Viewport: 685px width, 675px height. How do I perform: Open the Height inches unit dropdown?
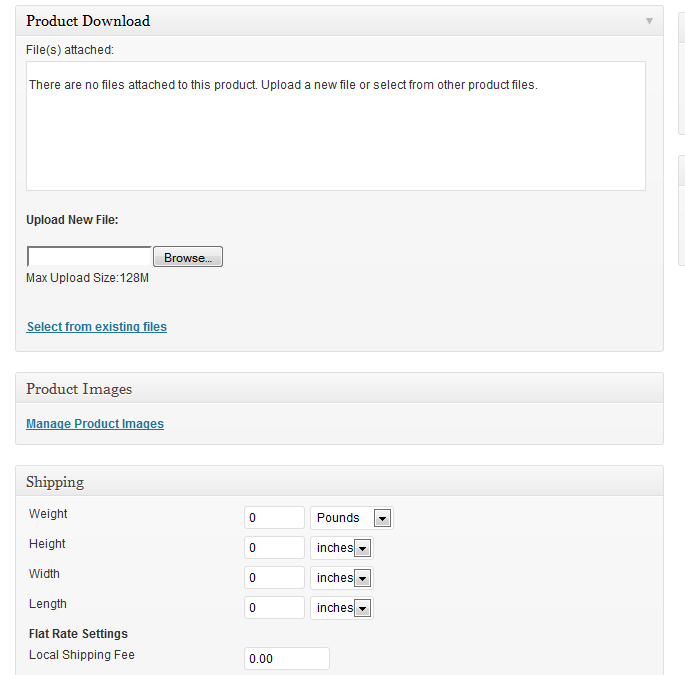pyautogui.click(x=342, y=548)
